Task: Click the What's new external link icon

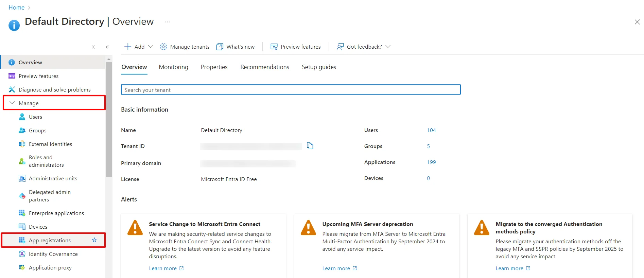Action: pos(220,47)
